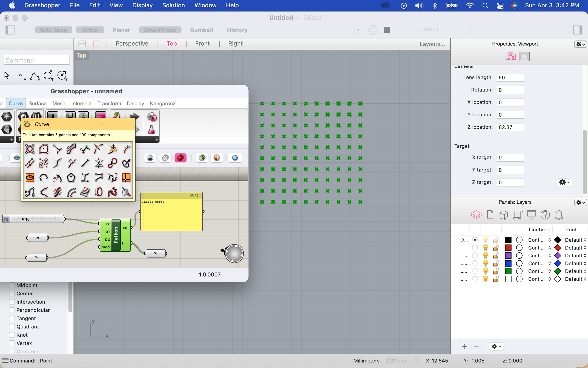Enable the Tangent osnap checkbox
Image resolution: width=588 pixels, height=368 pixels.
click(x=12, y=318)
